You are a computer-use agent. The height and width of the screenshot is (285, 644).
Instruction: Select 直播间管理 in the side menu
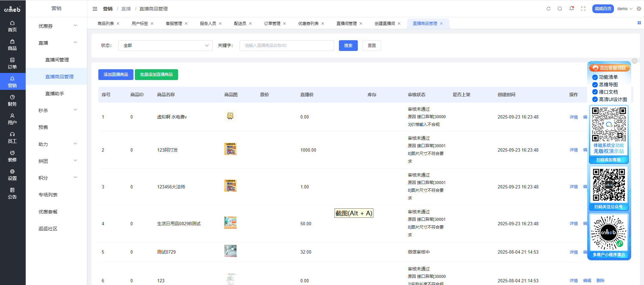tap(57, 60)
